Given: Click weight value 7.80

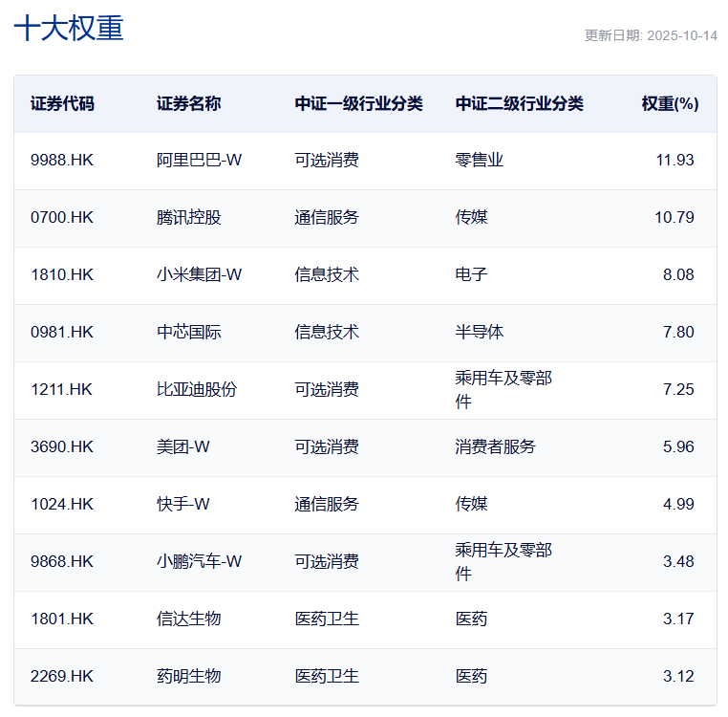Looking at the screenshot, I should [x=678, y=333].
